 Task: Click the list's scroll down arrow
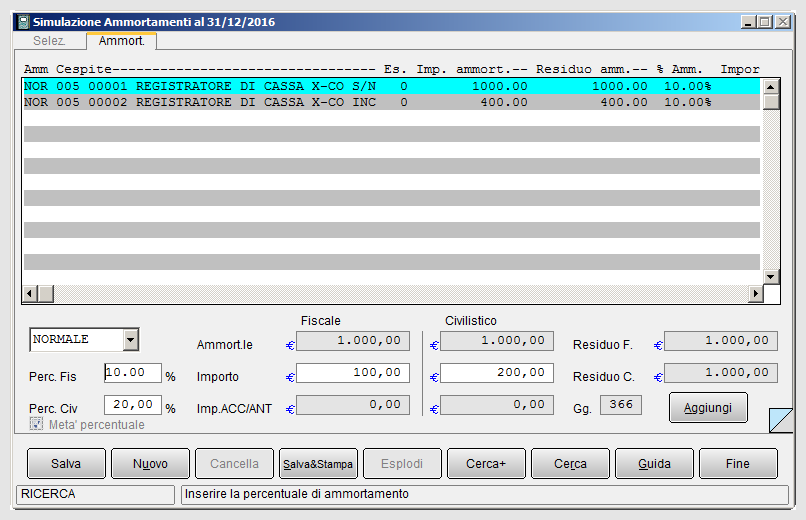pyautogui.click(x=771, y=276)
